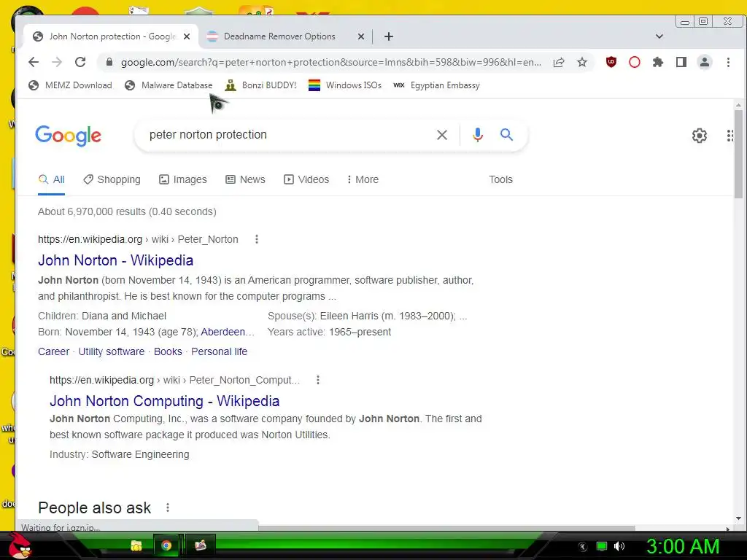Open a new tab
The height and width of the screenshot is (560, 747).
pyautogui.click(x=389, y=36)
